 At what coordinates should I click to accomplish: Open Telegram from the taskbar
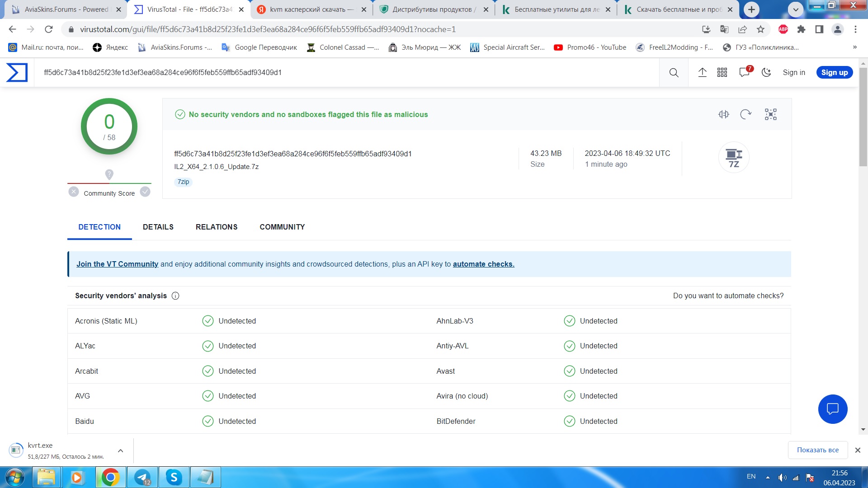click(x=142, y=478)
